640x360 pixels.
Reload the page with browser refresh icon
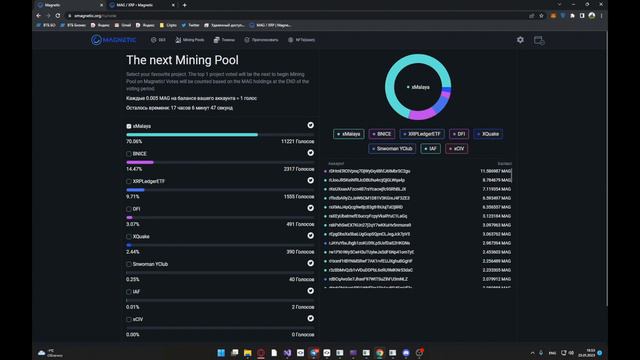click(x=58, y=16)
